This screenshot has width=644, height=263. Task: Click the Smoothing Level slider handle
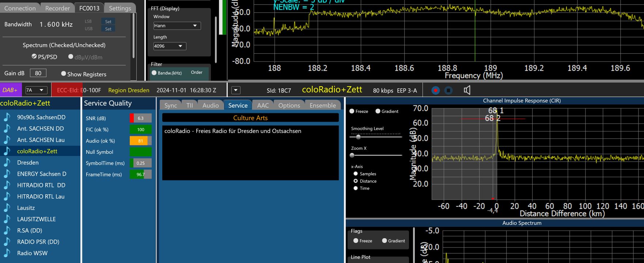pyautogui.click(x=358, y=137)
